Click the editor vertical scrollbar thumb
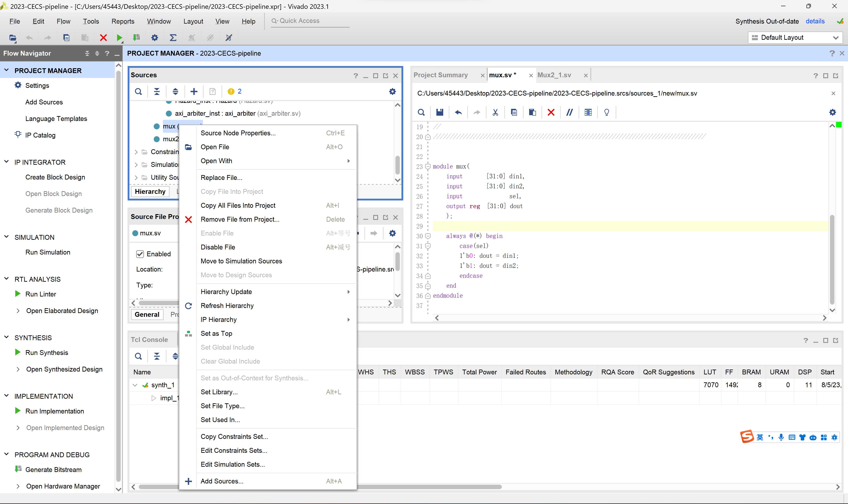848x504 pixels. (x=832, y=259)
